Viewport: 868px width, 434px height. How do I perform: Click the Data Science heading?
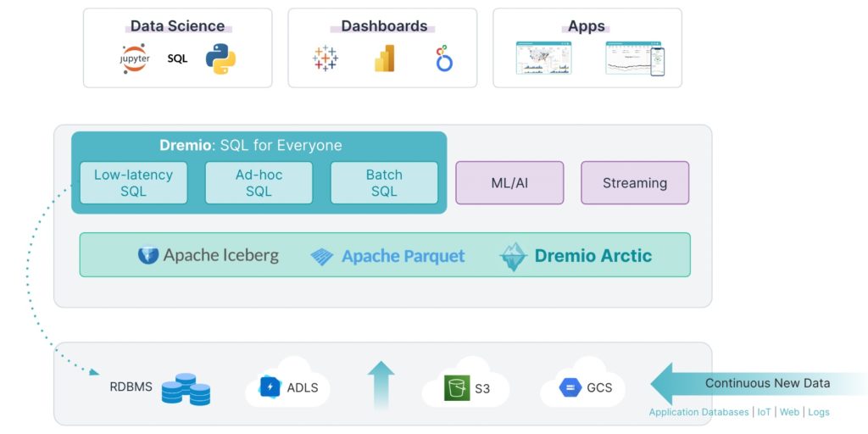coord(178,26)
